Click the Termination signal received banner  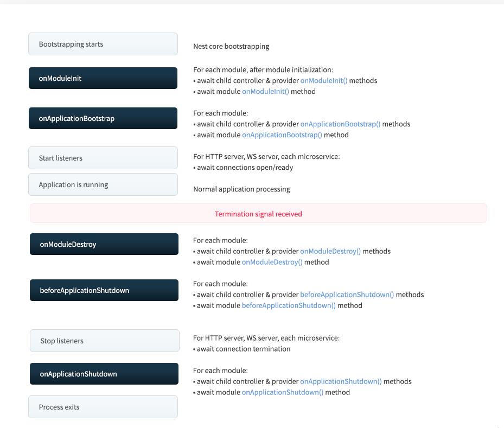258,213
